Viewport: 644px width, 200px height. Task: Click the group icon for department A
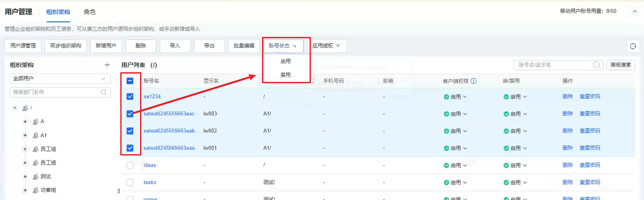(x=35, y=121)
